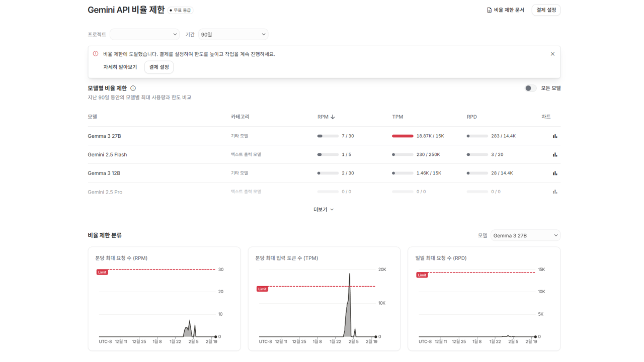Image resolution: width=644 pixels, height=362 pixels.
Task: Click the info icon beside 모델별 비율 제한
Action: pos(132,87)
